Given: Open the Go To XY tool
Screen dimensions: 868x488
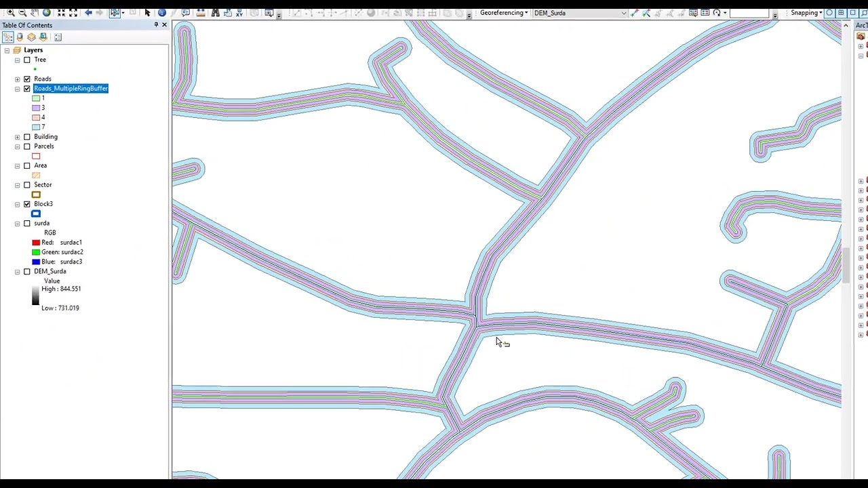Looking at the screenshot, I should click(239, 13).
